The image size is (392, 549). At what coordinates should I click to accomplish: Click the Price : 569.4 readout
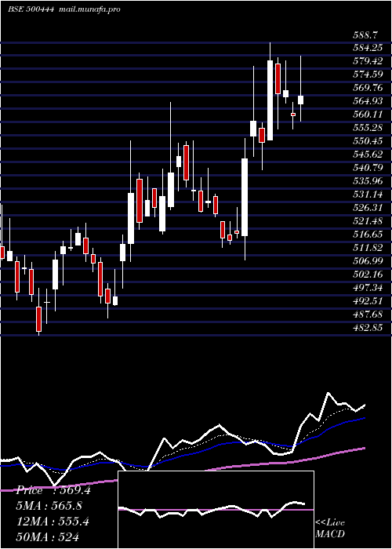(53, 490)
